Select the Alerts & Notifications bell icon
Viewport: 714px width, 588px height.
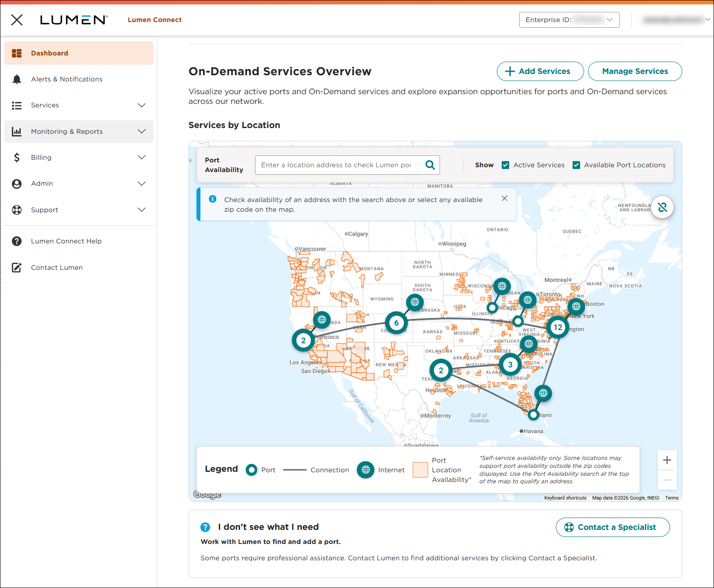pyautogui.click(x=17, y=79)
